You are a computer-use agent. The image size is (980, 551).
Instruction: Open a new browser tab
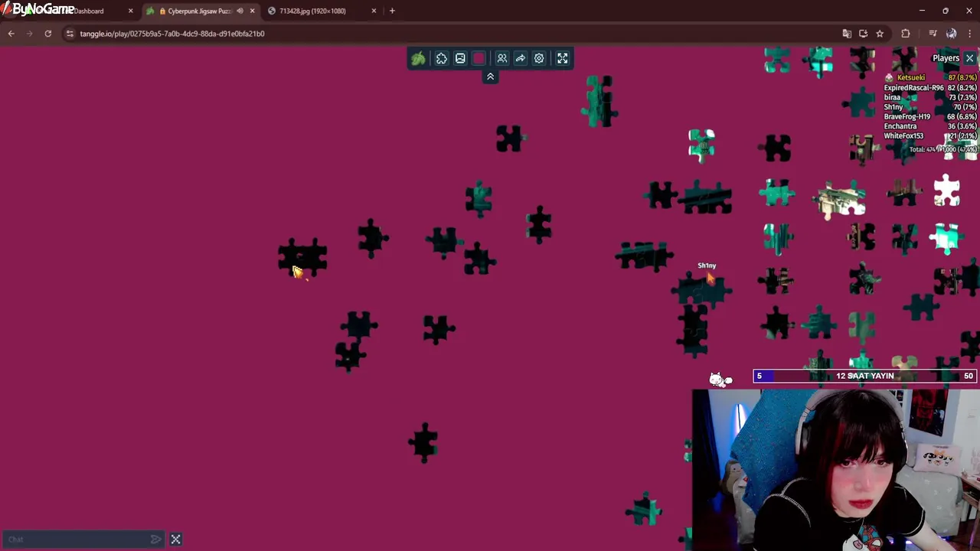(x=392, y=11)
